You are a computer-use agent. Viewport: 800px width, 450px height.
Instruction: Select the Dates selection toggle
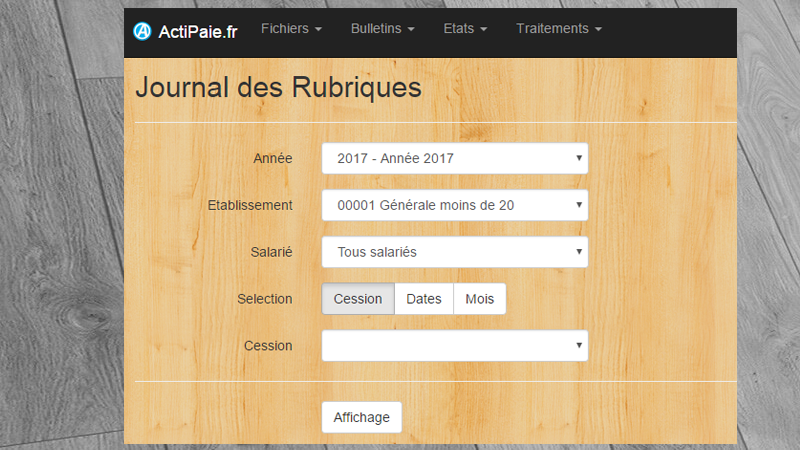[423, 299]
